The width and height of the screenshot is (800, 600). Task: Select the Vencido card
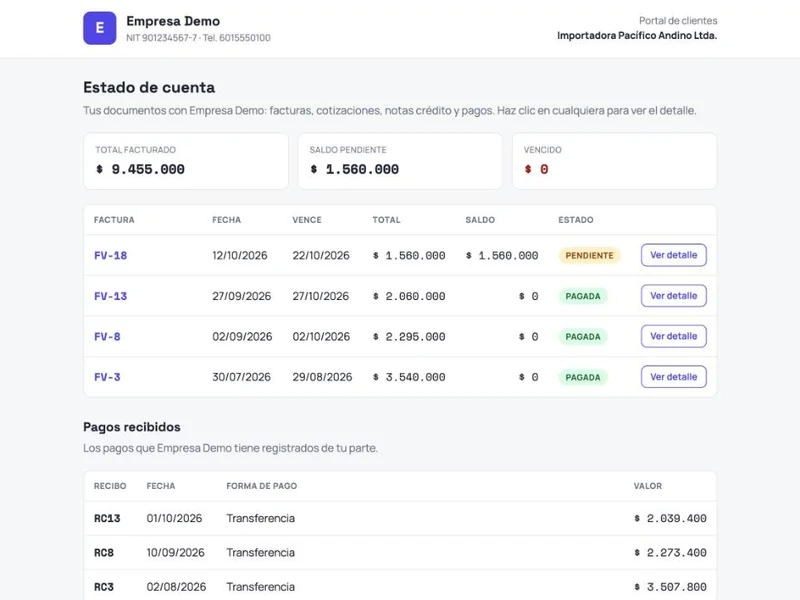(614, 161)
